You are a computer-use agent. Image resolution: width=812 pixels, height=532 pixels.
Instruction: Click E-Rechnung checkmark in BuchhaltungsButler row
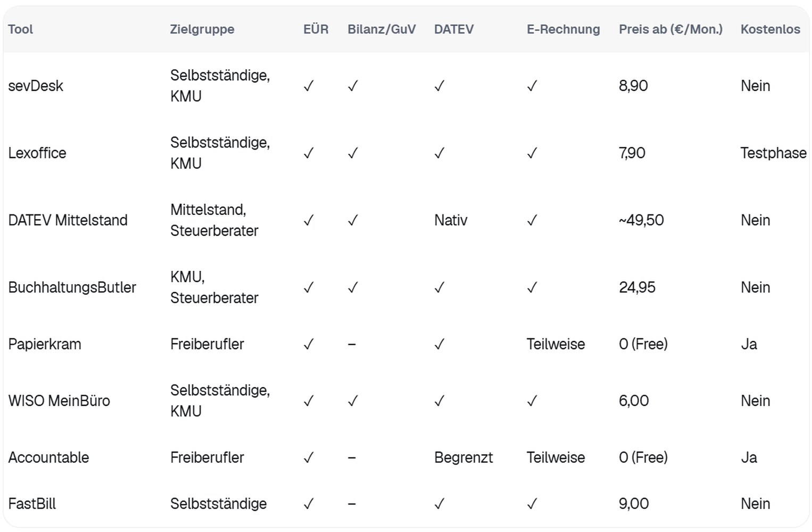[x=532, y=288]
